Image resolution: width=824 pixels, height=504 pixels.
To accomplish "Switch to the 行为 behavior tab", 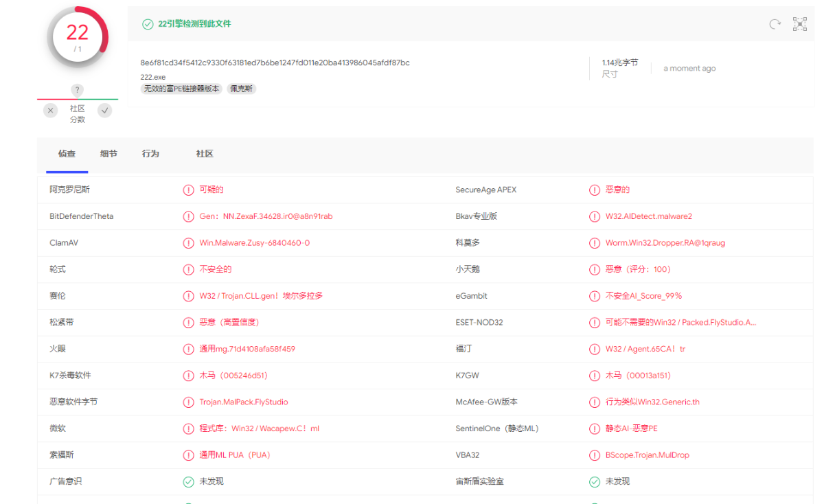I will tap(150, 154).
